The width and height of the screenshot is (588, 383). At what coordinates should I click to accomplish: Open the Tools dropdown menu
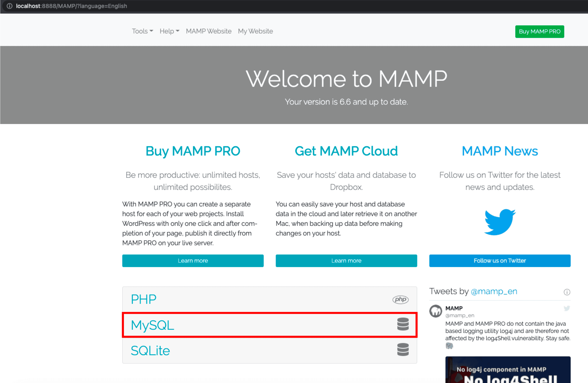pyautogui.click(x=142, y=31)
